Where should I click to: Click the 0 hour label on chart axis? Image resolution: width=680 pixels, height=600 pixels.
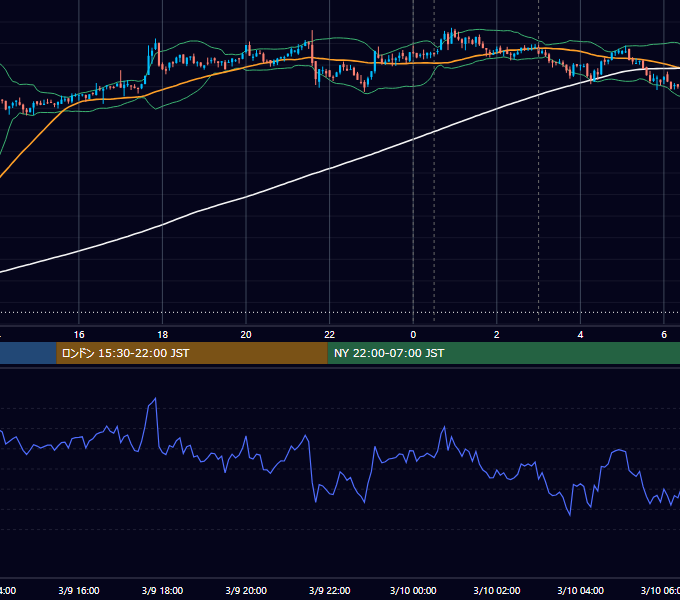tap(413, 335)
